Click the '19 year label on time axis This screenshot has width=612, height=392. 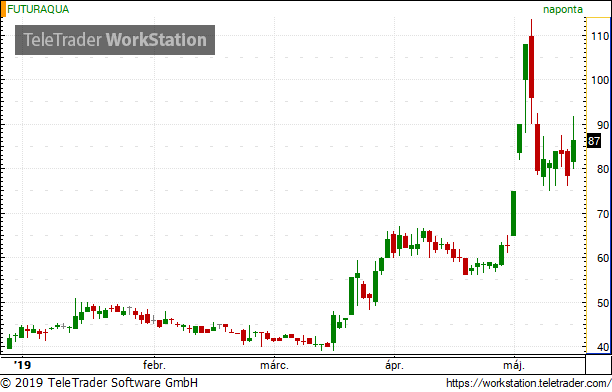[x=22, y=365]
